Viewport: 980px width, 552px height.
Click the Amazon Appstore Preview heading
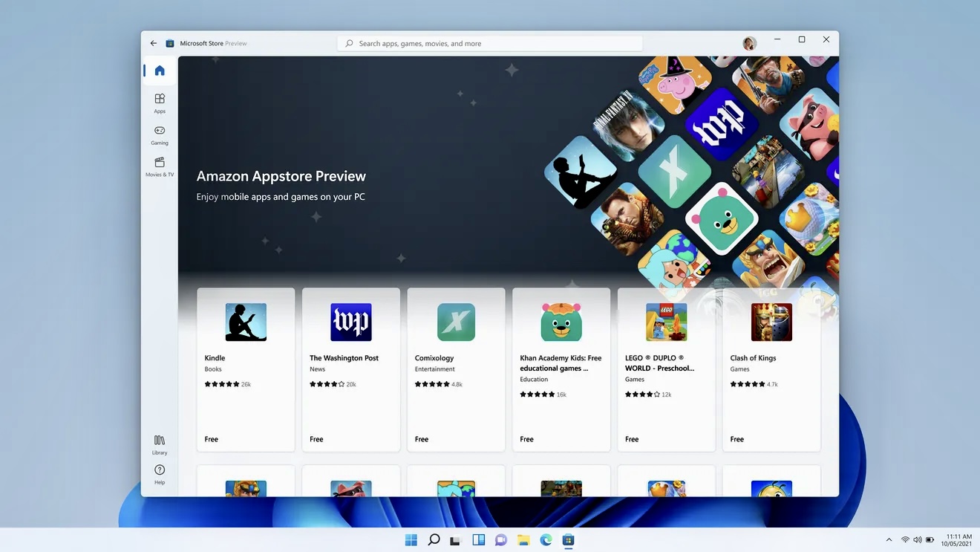(x=281, y=176)
